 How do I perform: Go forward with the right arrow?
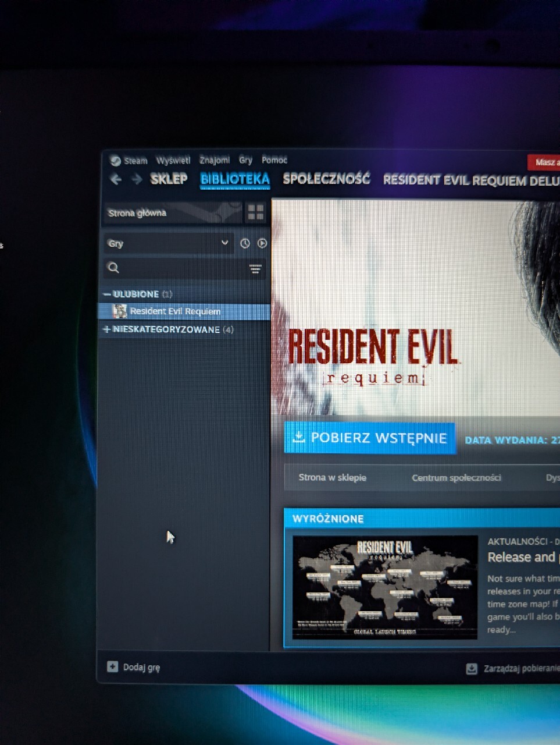coord(137,179)
